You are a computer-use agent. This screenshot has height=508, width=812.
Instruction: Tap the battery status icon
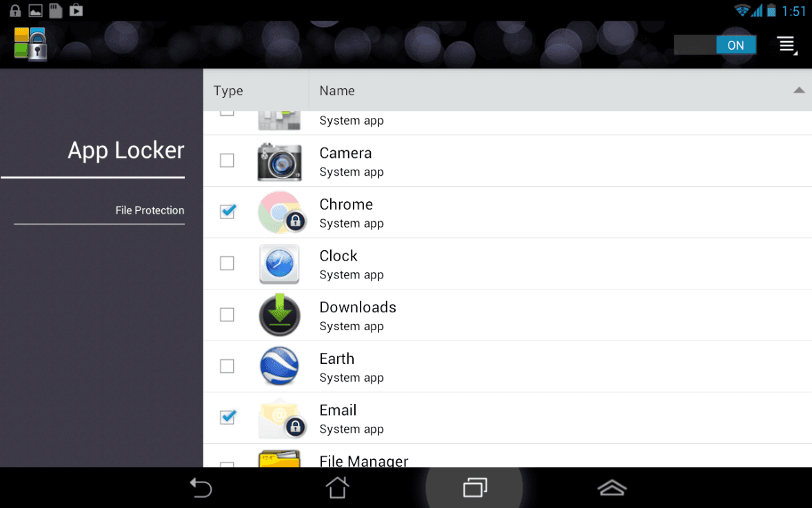[771, 10]
